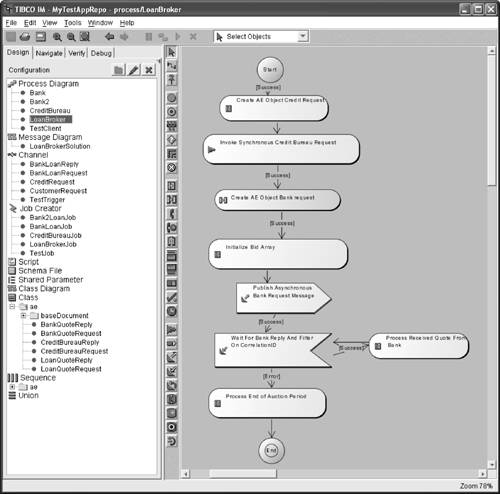The width and height of the screenshot is (500, 494).
Task: Click the zoom to fit icon
Action: pos(85,37)
